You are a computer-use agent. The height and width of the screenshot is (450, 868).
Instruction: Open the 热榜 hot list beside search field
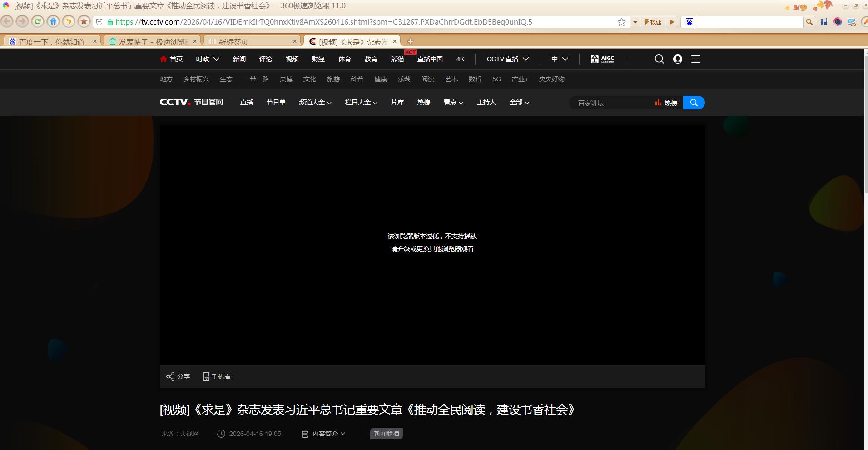pyautogui.click(x=666, y=103)
